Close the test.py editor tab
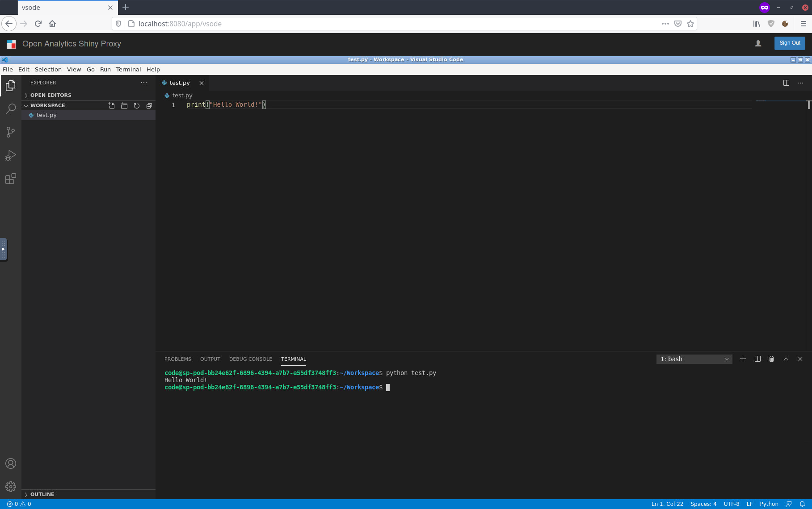 pyautogui.click(x=202, y=83)
